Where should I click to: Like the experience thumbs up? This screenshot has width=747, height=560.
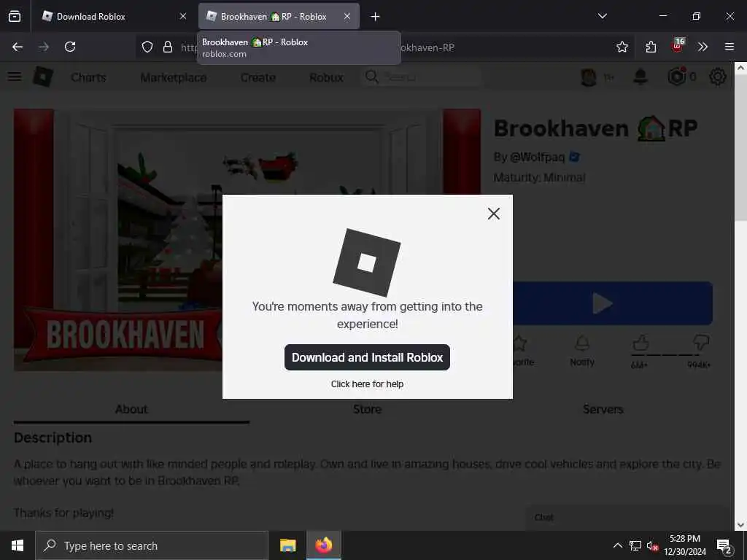640,344
